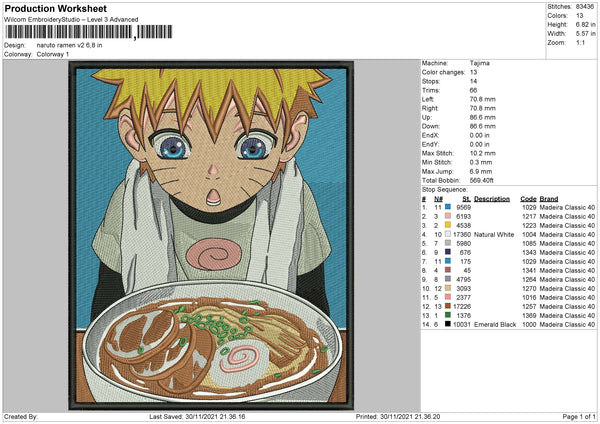Click the Created By footer label
Screen dimensions: 600x424
pos(21,416)
